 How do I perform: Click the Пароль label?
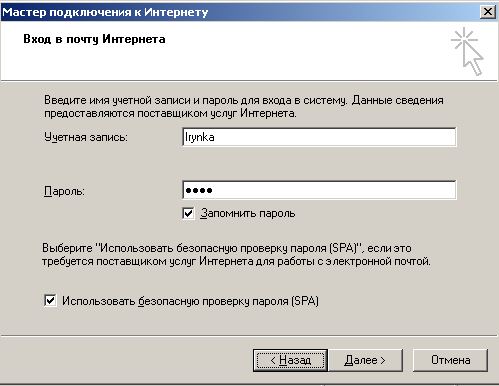tap(64, 191)
